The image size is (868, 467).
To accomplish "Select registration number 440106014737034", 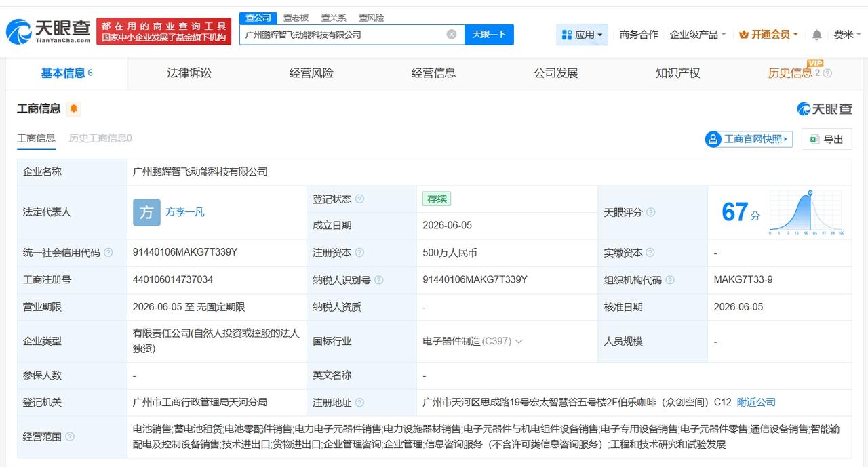I will coord(173,280).
